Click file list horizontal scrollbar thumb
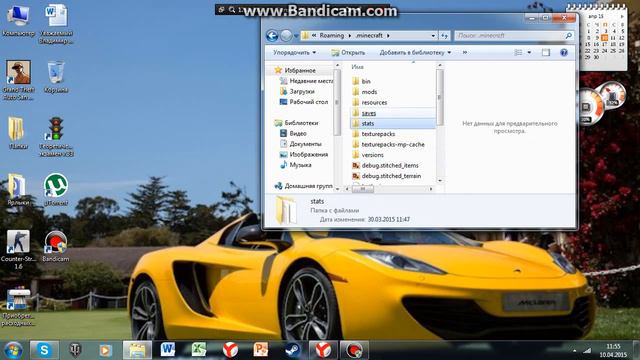This screenshot has height=360, width=640. pyautogui.click(x=362, y=189)
